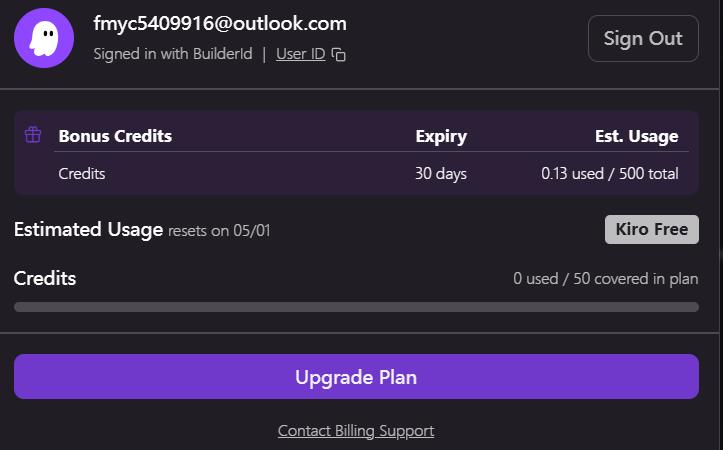Click the Est. Usage column header
The image size is (723, 450).
632,137
